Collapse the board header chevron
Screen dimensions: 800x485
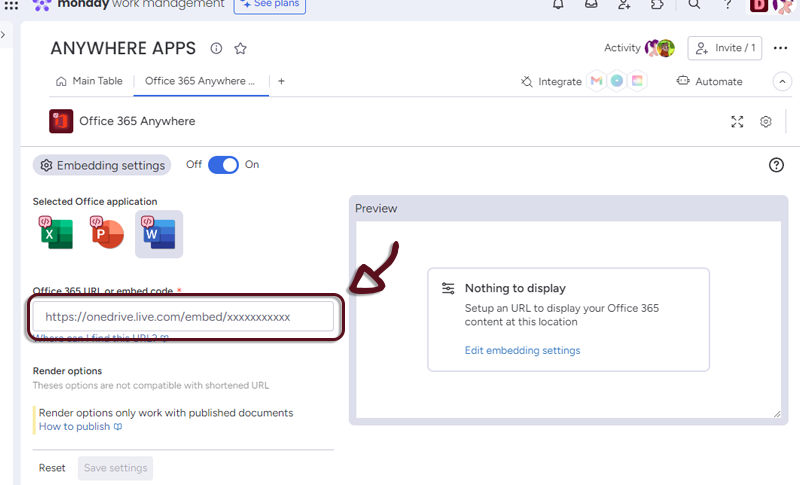click(782, 81)
